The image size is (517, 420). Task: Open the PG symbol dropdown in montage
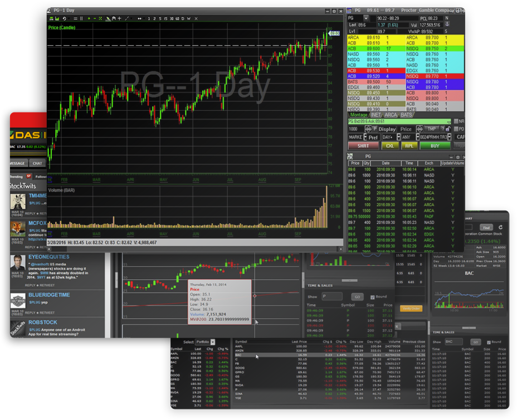tap(365, 18)
